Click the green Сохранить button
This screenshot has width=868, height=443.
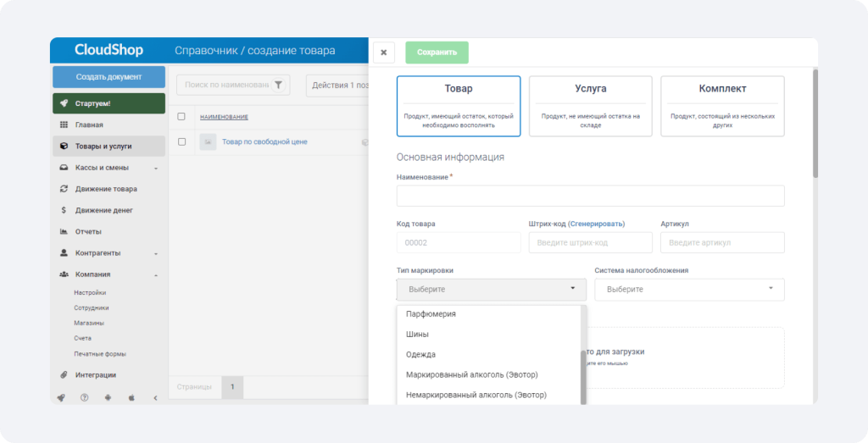[437, 53]
